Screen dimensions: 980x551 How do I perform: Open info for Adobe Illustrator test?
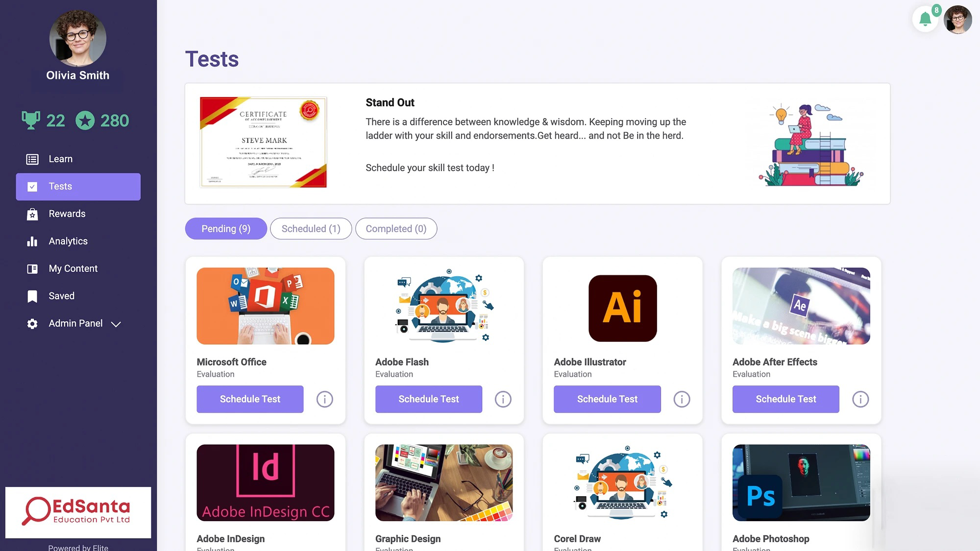tap(682, 399)
